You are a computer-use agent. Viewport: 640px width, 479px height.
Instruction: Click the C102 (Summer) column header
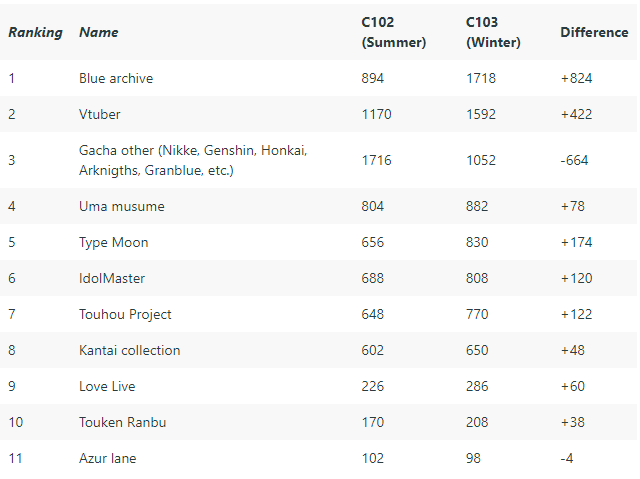click(x=393, y=32)
